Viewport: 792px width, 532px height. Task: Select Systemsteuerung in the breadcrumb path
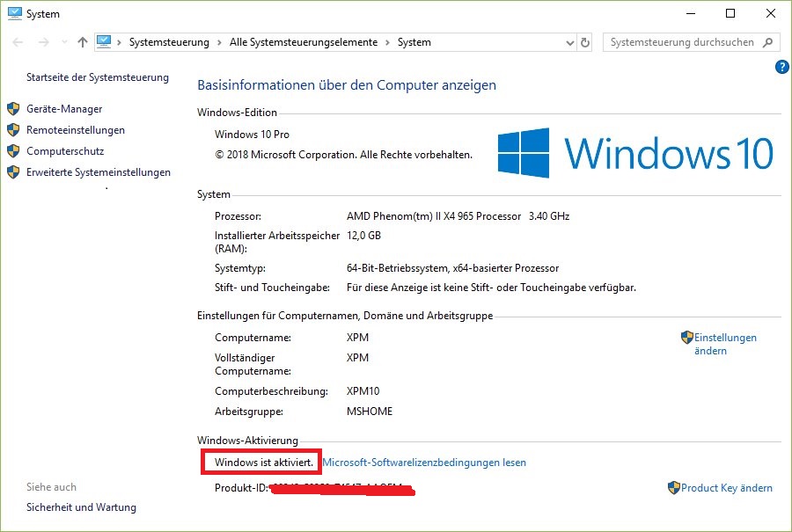(x=169, y=42)
